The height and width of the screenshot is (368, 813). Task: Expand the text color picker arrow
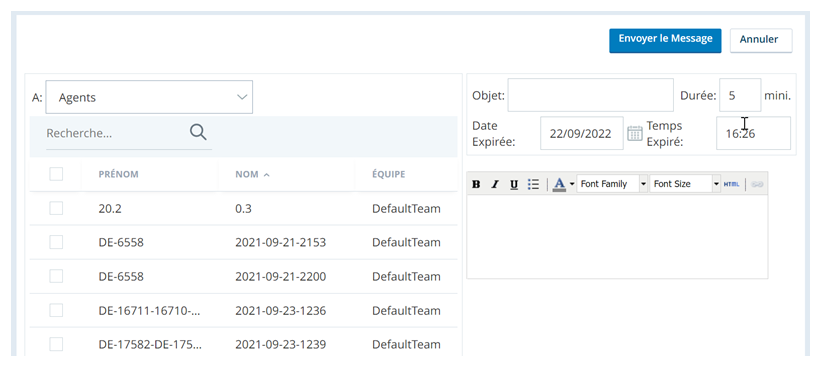point(572,184)
